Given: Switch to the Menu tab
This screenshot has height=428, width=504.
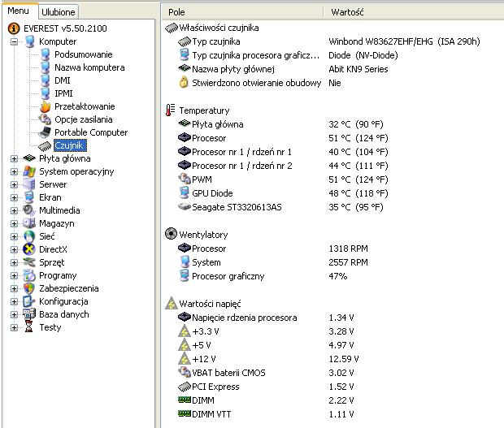Looking at the screenshot, I should [19, 11].
